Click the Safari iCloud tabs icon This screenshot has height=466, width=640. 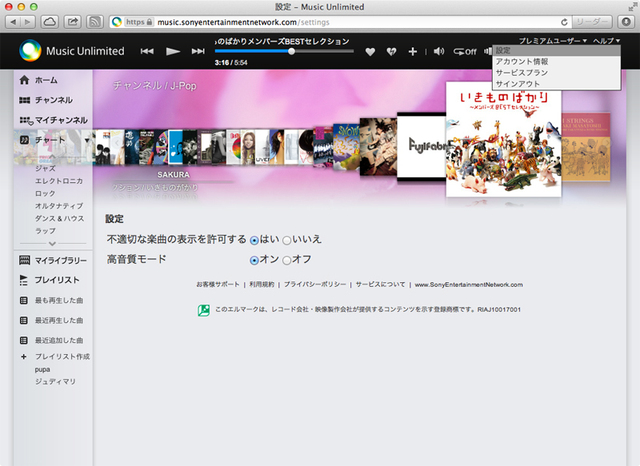(x=49, y=21)
